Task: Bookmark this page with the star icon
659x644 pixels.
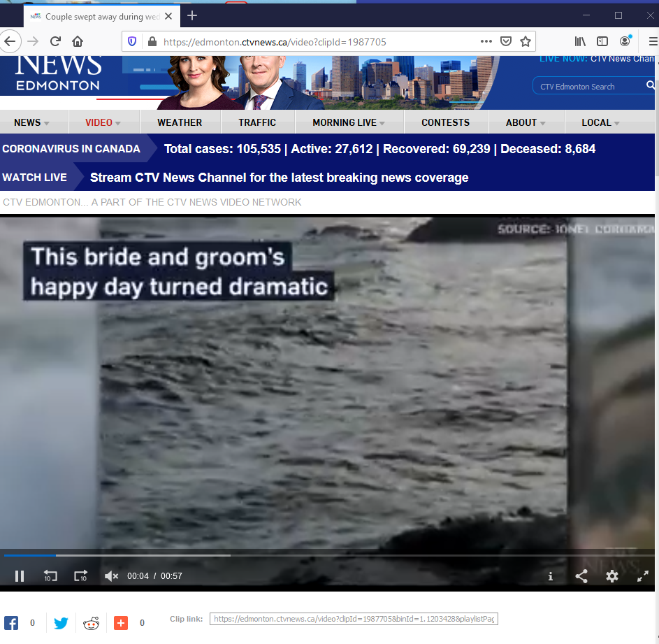Action: coord(526,41)
